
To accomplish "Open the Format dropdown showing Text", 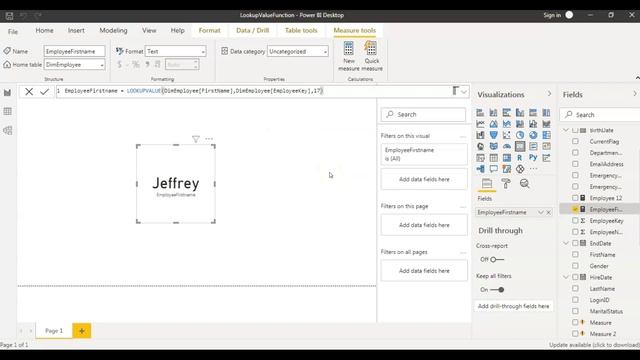I will coord(176,51).
